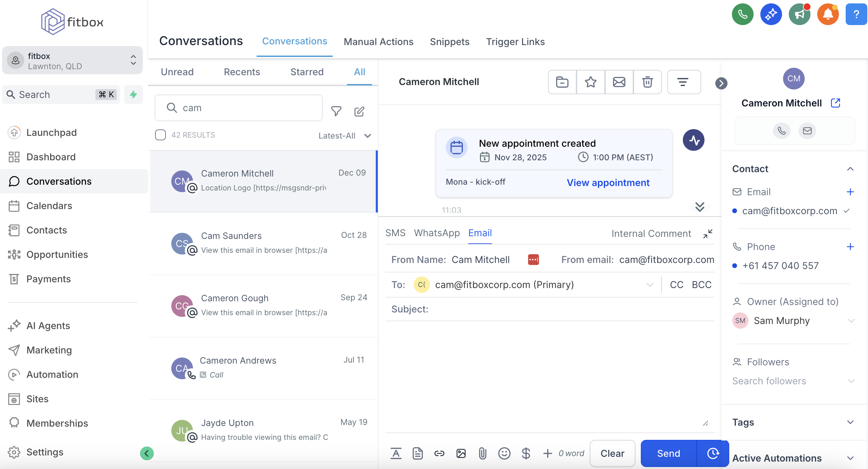The height and width of the screenshot is (469, 868).
Task: Open Cameron Mitchell contact in new window
Action: point(836,103)
